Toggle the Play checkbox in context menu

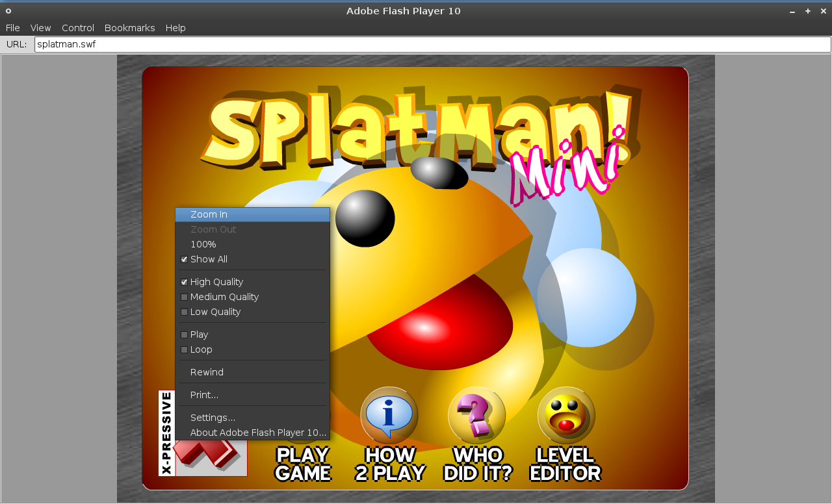point(185,335)
